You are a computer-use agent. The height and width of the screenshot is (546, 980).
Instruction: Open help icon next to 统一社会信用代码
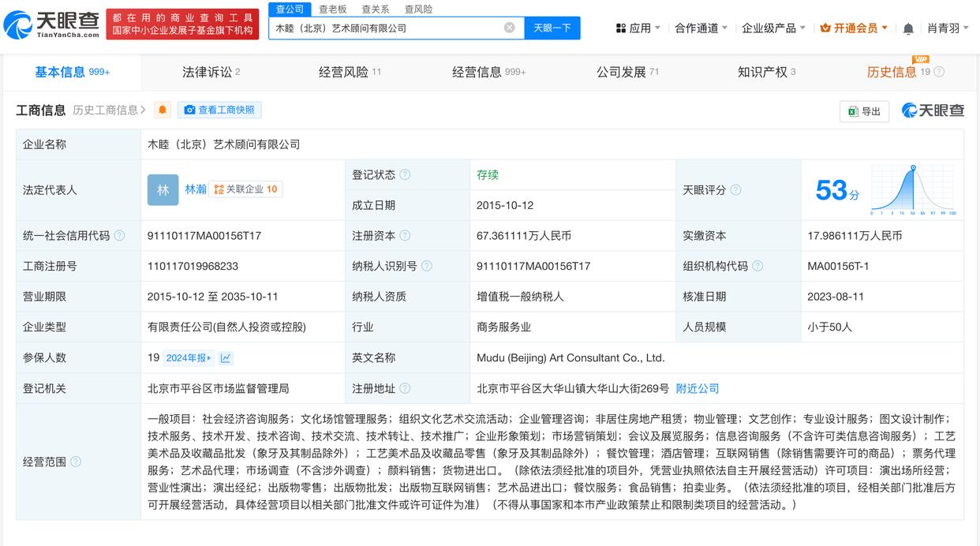point(119,236)
